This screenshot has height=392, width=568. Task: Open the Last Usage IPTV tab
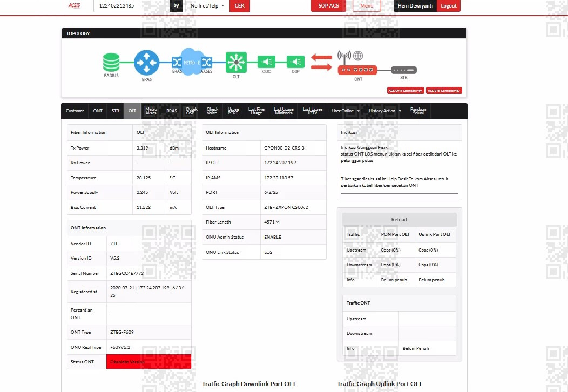click(x=313, y=111)
